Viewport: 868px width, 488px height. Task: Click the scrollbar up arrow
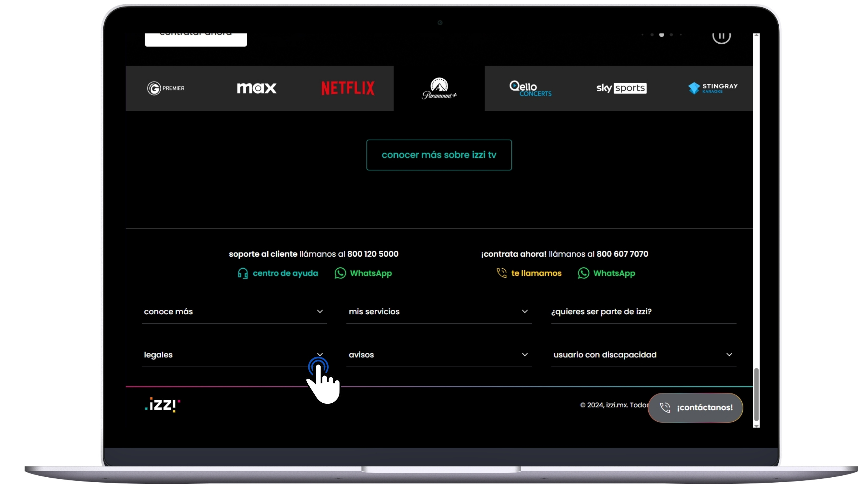[x=756, y=35]
